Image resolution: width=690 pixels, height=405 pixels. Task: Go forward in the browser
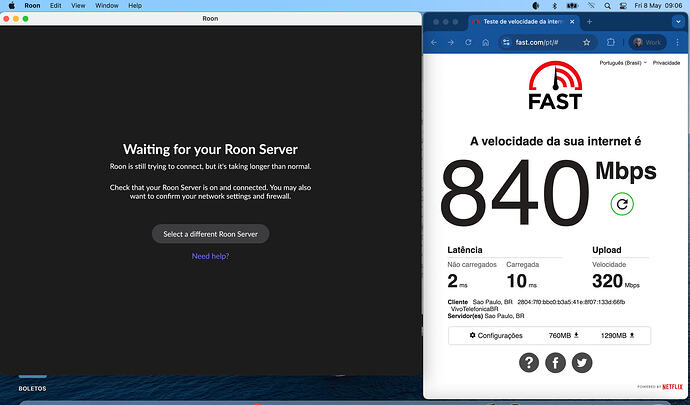click(x=451, y=42)
